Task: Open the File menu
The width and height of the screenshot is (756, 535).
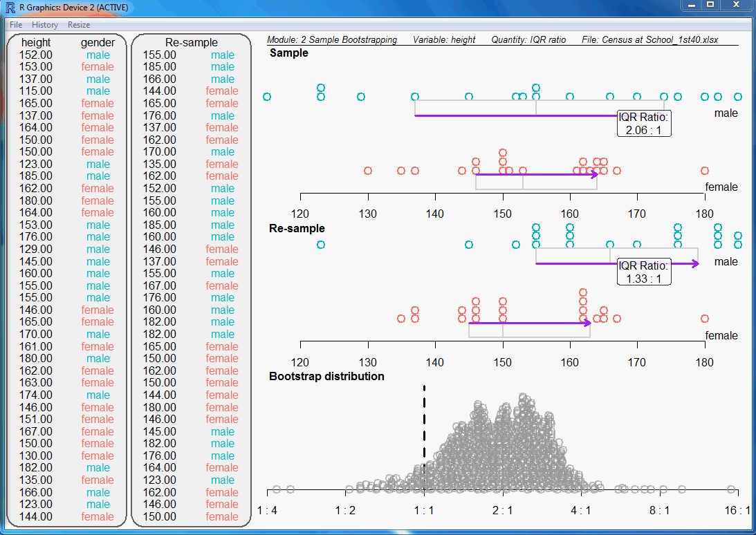Action: [15, 24]
